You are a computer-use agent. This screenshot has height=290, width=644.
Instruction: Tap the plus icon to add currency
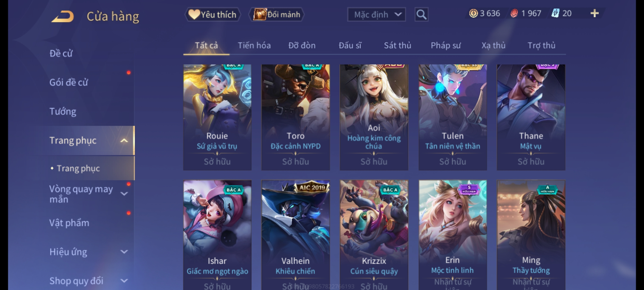pyautogui.click(x=595, y=13)
